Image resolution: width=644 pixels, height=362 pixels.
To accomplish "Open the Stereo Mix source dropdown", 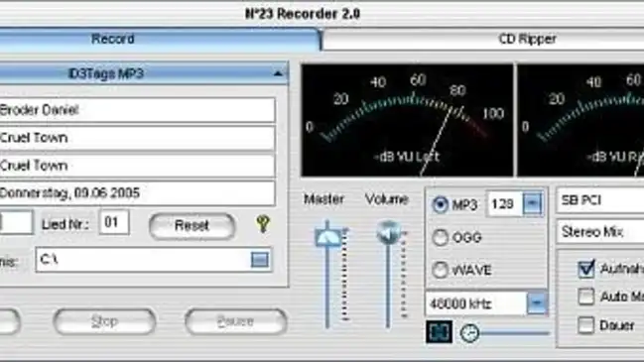I will point(600,232).
